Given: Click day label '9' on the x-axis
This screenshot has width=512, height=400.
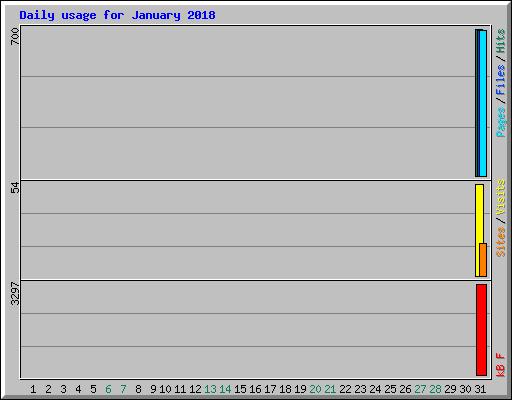Looking at the screenshot, I should (x=153, y=389).
